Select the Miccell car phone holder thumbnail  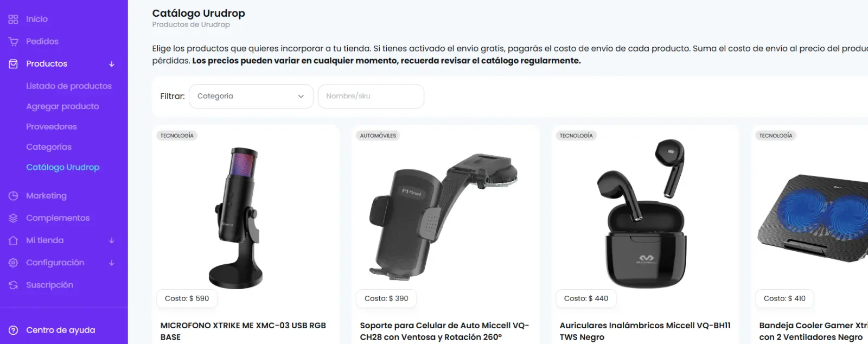pyautogui.click(x=443, y=215)
